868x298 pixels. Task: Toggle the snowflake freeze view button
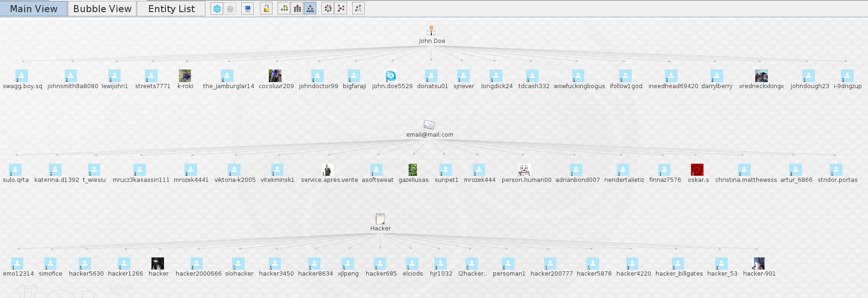(x=217, y=8)
